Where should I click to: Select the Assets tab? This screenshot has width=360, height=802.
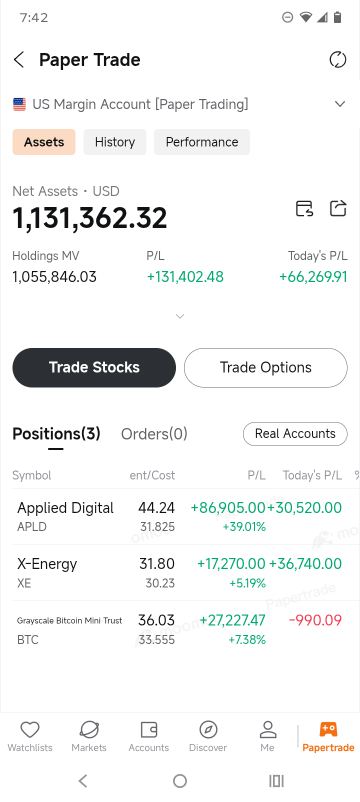pyautogui.click(x=44, y=142)
